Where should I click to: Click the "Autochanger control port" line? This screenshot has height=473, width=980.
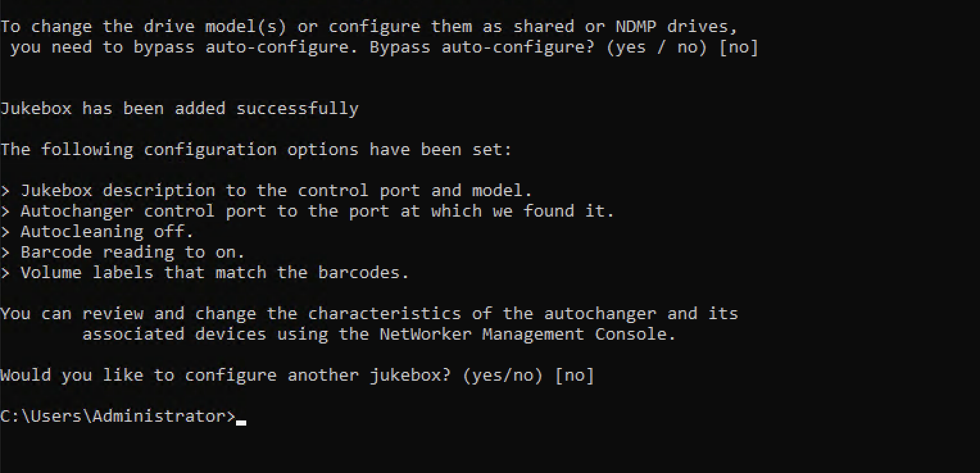(x=317, y=211)
